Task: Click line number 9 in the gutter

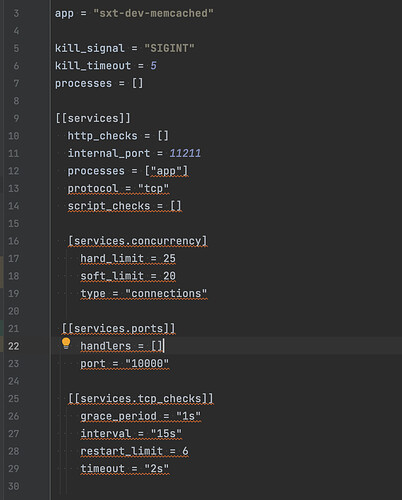Action: [x=16, y=118]
